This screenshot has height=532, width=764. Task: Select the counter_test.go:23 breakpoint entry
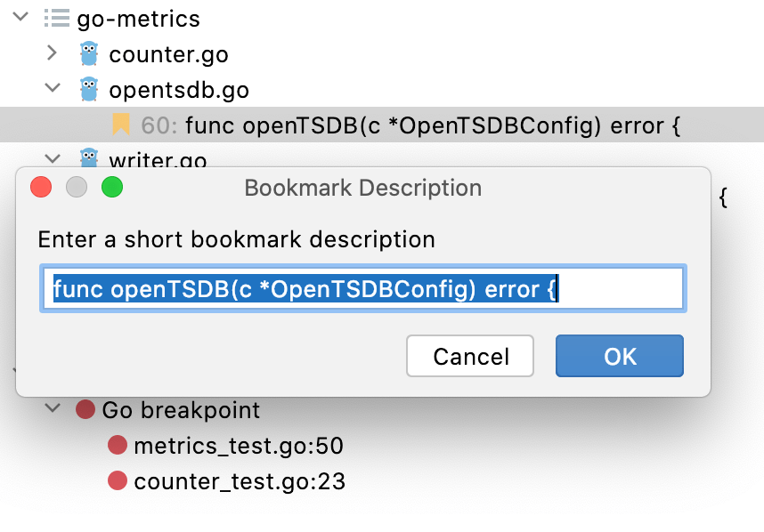point(239,480)
